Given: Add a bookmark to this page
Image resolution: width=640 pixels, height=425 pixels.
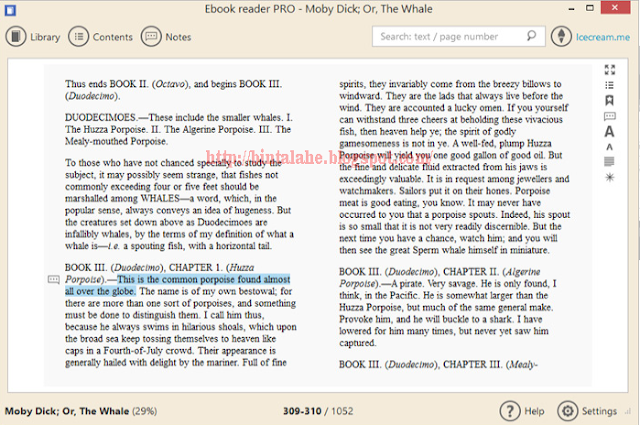Looking at the screenshot, I should point(609,100).
